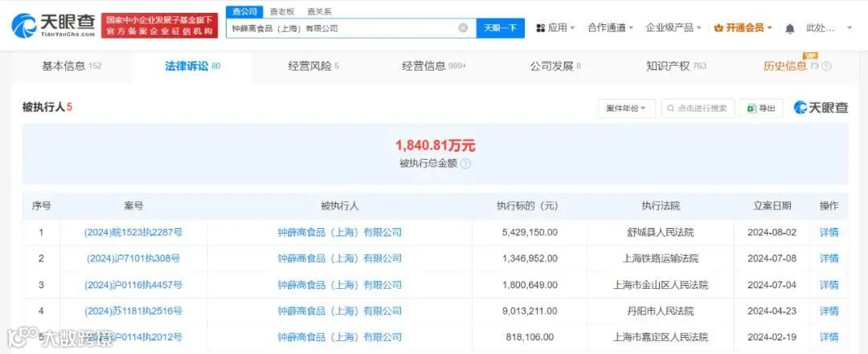Expand the 企业级产品 menu
The height and width of the screenshot is (354, 868).
674,27
